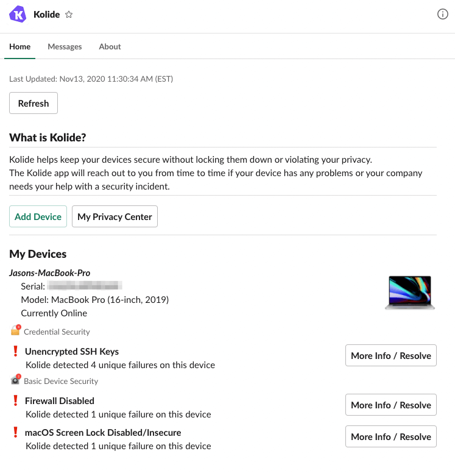Image resolution: width=455 pixels, height=476 pixels.
Task: Open the About tab
Action: 110,47
